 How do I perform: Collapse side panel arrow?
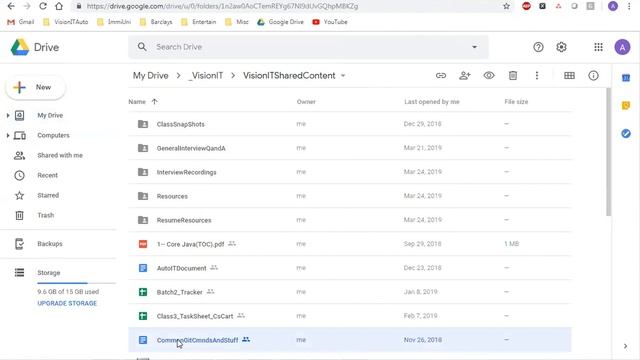pos(625,346)
